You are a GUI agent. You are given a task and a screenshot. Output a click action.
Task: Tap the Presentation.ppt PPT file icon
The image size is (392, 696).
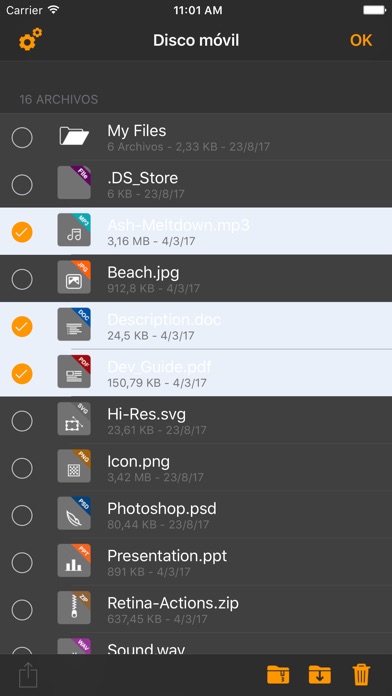coord(74,560)
